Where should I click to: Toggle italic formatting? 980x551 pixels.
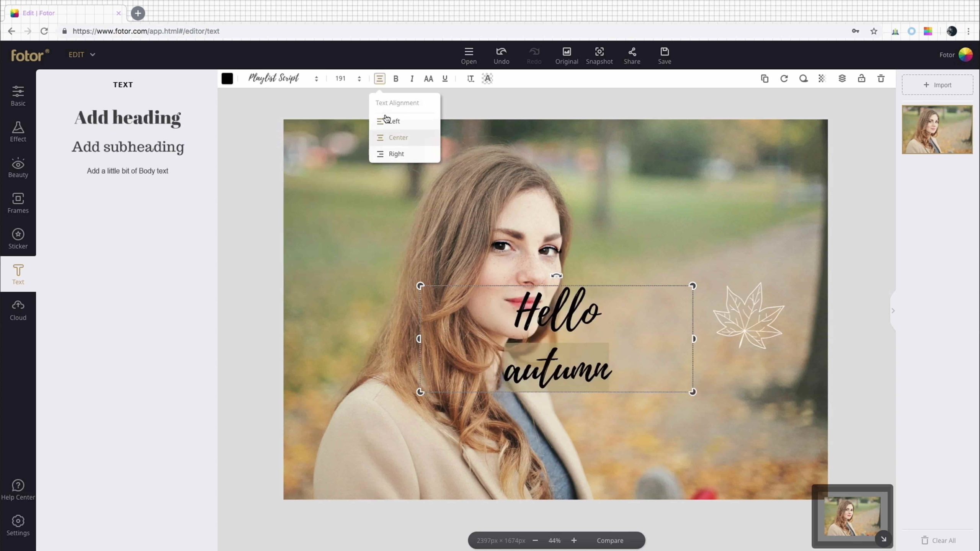click(412, 78)
